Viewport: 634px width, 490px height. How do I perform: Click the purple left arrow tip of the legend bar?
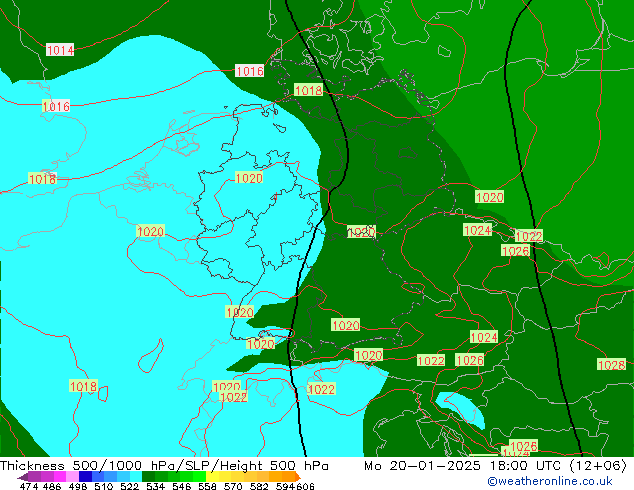click(22, 477)
